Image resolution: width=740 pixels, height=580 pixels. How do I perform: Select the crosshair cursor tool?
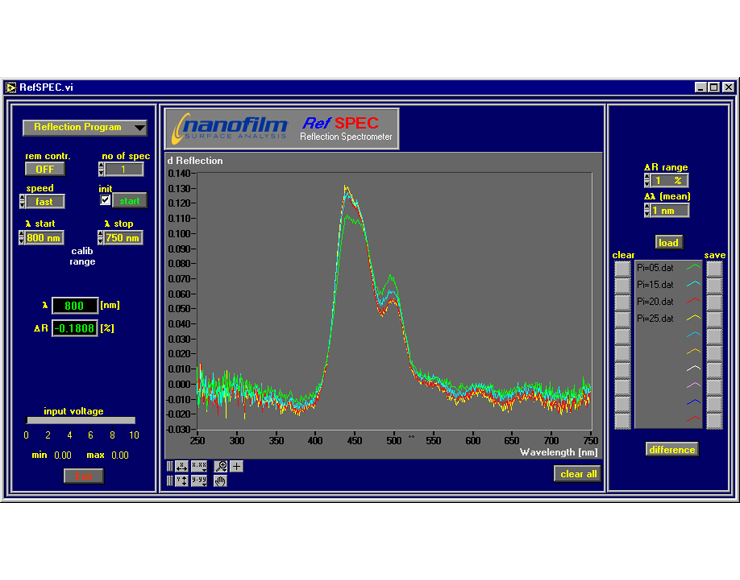point(236,466)
